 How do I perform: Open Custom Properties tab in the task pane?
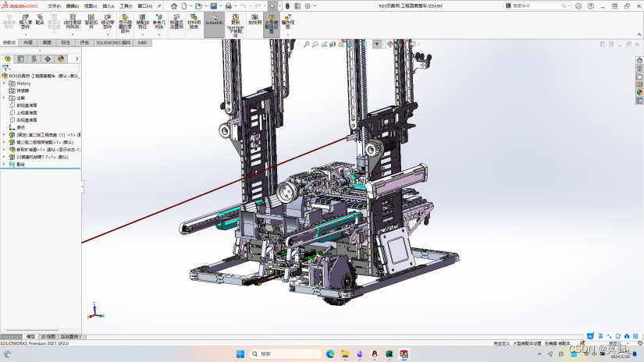click(x=639, y=101)
